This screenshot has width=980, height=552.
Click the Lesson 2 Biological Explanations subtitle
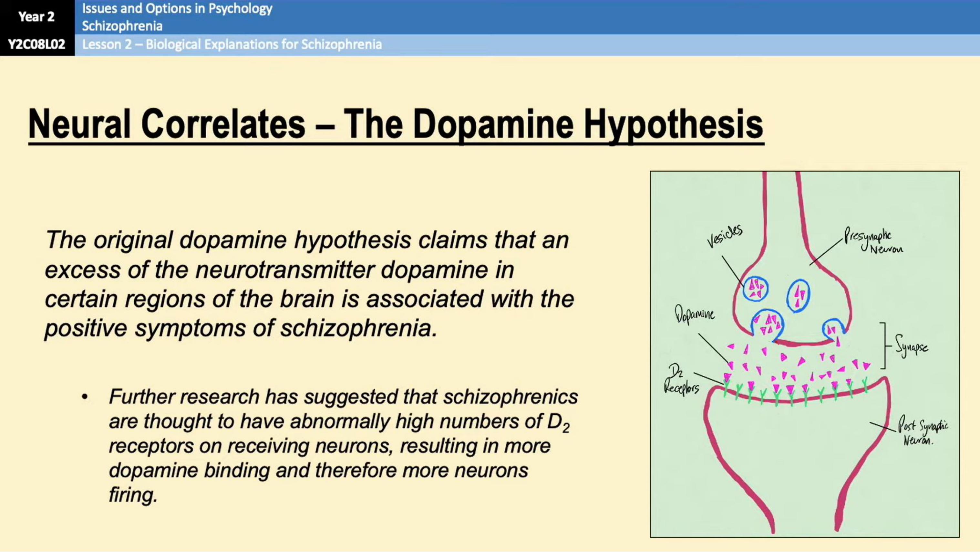(x=232, y=45)
